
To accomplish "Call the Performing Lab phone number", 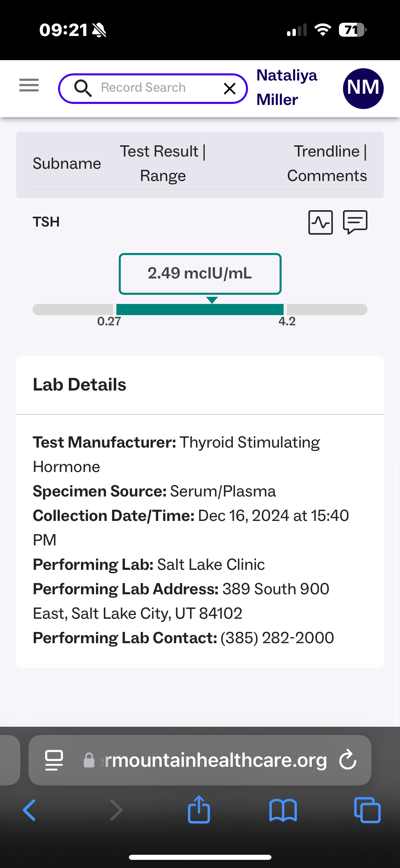I will (x=277, y=638).
